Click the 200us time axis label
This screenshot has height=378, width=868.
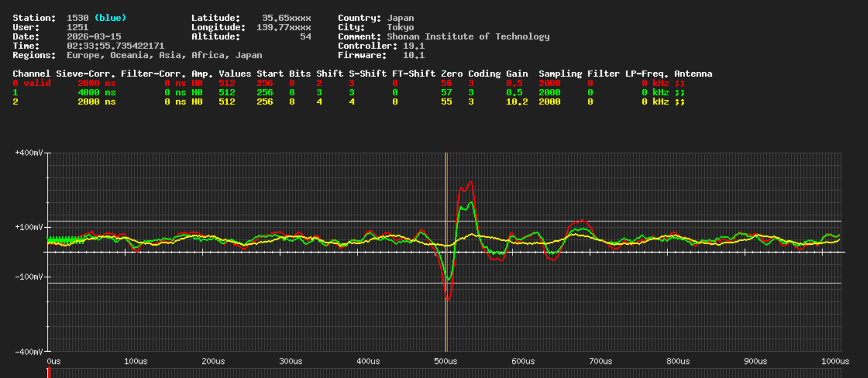tap(213, 361)
